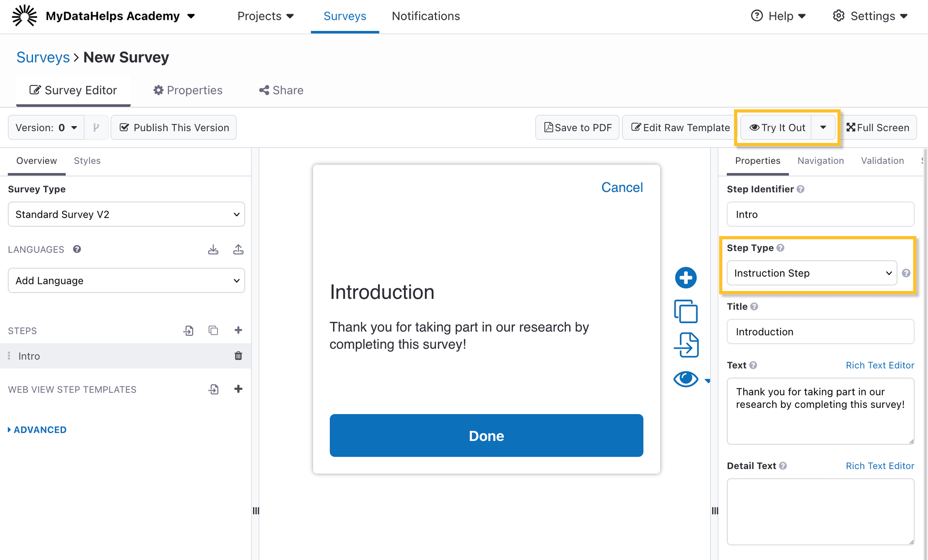Upload languages with the upload icon
The height and width of the screenshot is (560, 928).
click(238, 249)
